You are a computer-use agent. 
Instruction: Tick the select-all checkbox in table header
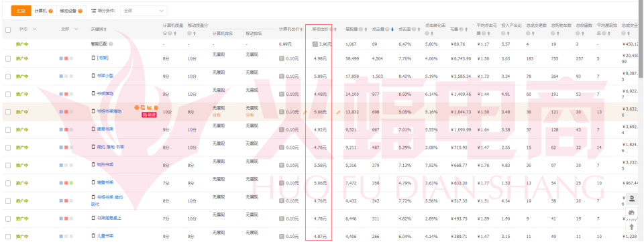tap(8, 29)
